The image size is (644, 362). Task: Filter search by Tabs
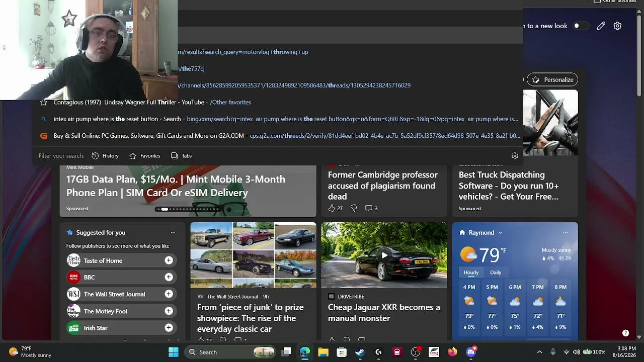pyautogui.click(x=181, y=156)
